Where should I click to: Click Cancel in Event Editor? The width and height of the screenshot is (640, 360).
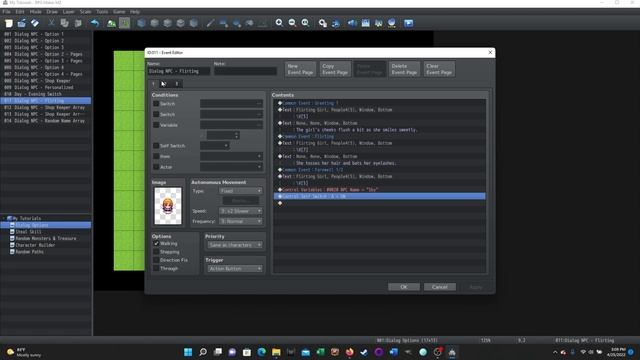click(440, 287)
